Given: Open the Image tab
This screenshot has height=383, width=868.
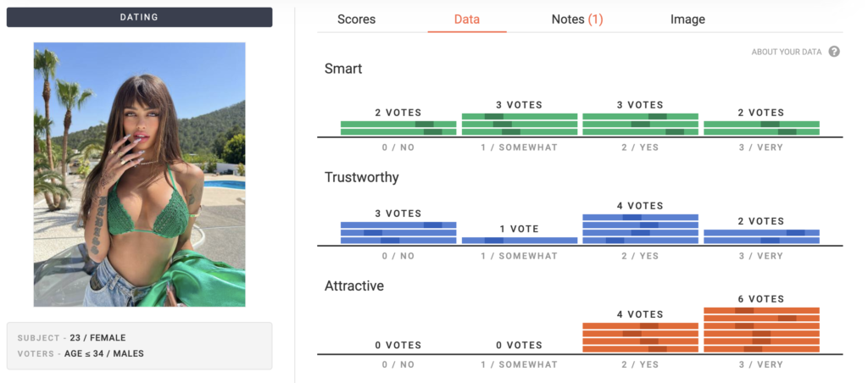Looking at the screenshot, I should 687,19.
